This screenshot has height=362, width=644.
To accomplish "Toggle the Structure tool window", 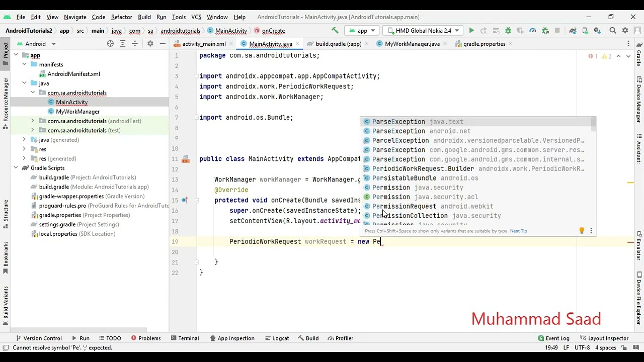I will pos(6,214).
